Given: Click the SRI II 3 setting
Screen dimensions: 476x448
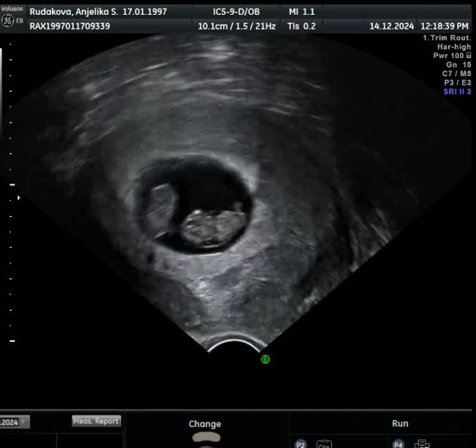Looking at the screenshot, I should [457, 91].
